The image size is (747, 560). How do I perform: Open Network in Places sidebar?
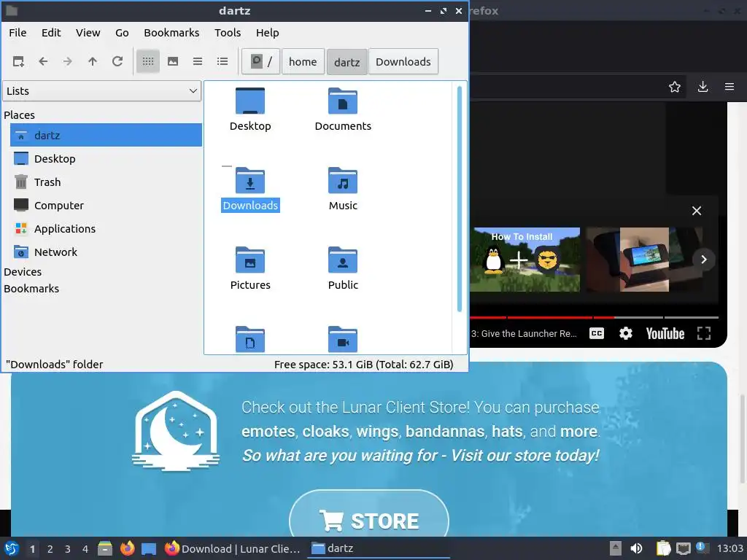[x=107, y=252]
